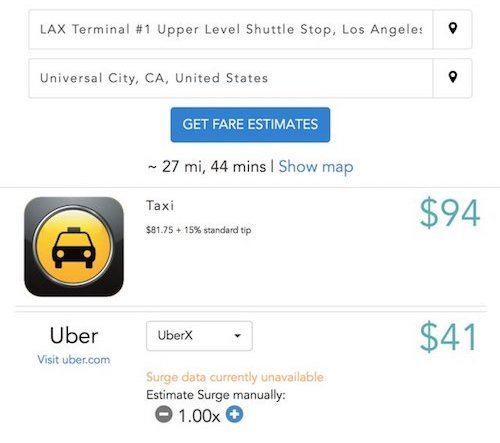Viewport: 500px width, 443px height.
Task: Open the Show map link
Action: 316,166
